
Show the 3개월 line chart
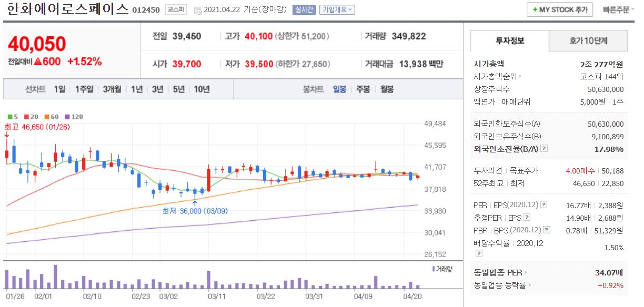pos(112,89)
